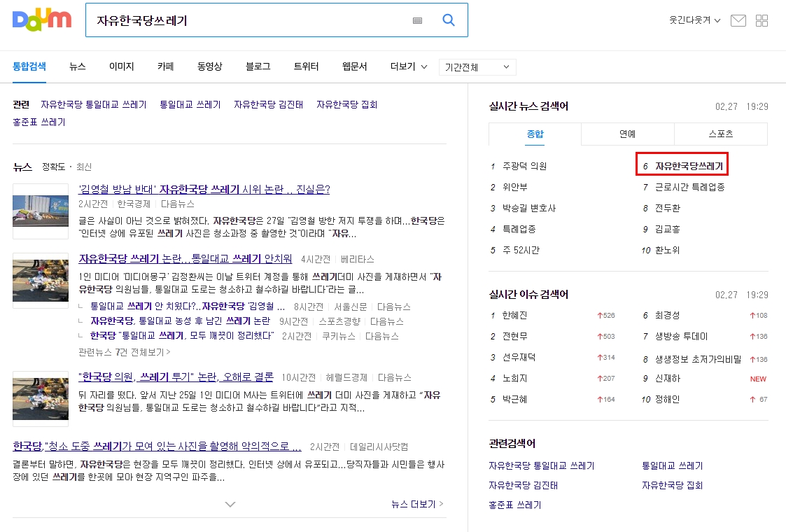Open the 기간전체 period dropdown
Image resolution: width=786 pixels, height=532 pixels.
(477, 67)
